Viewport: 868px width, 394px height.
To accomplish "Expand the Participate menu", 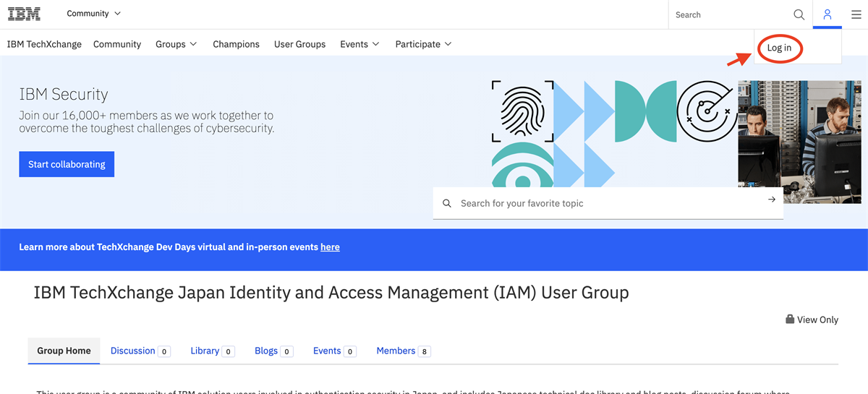I will click(x=423, y=44).
